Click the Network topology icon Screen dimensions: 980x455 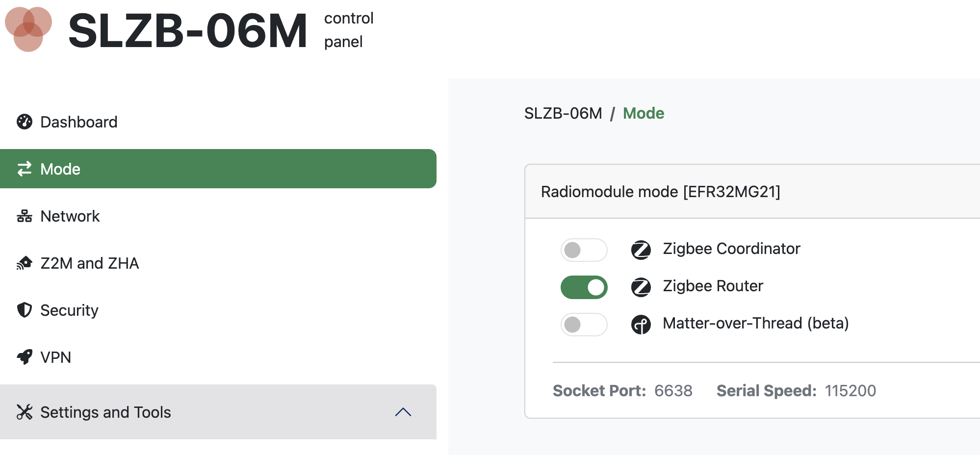tap(24, 216)
